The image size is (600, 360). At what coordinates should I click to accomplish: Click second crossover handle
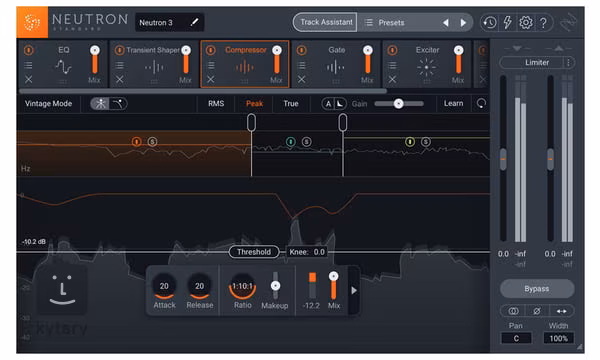pyautogui.click(x=343, y=123)
